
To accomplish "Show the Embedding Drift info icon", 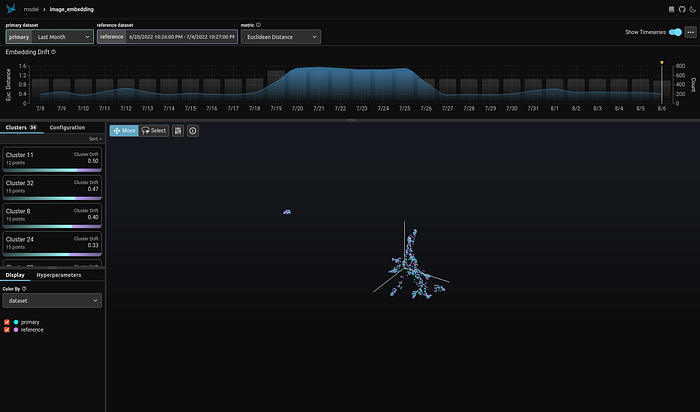I will 54,52.
